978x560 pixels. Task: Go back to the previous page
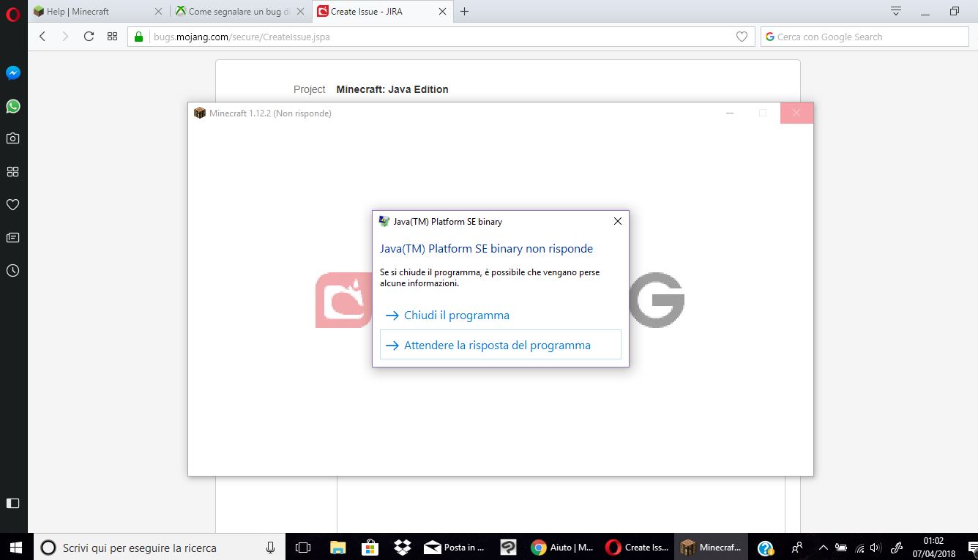tap(42, 37)
